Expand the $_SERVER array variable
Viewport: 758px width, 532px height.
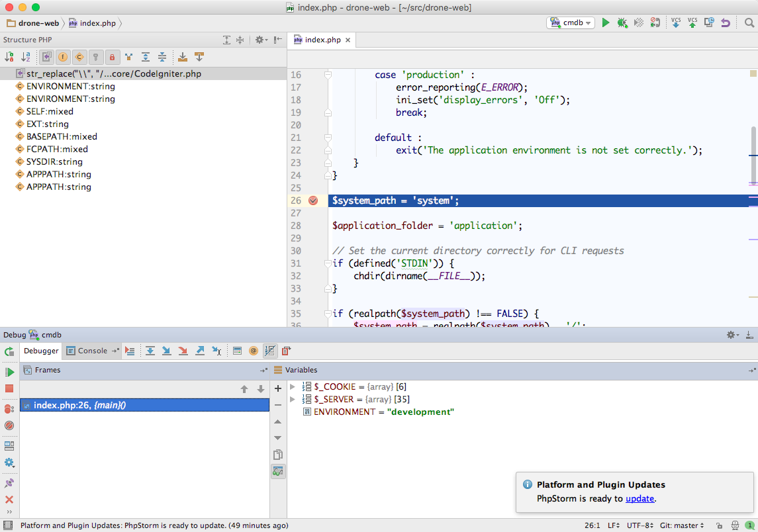[x=292, y=399]
